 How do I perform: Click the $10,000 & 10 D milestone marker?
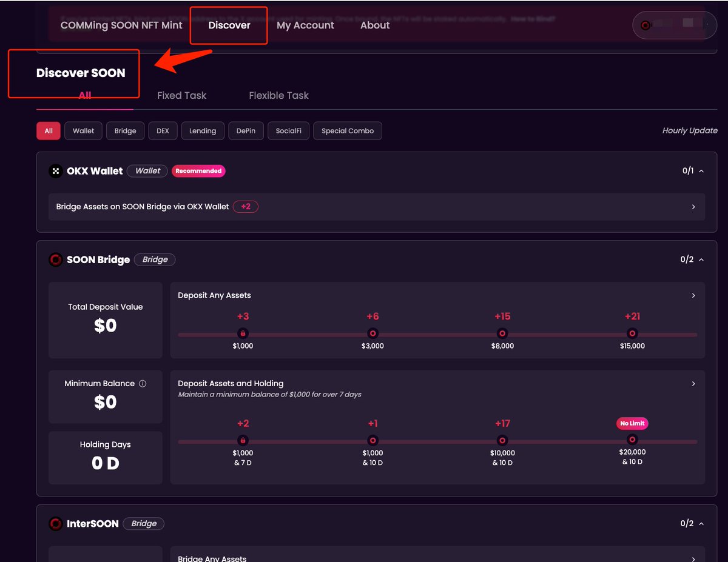click(502, 441)
